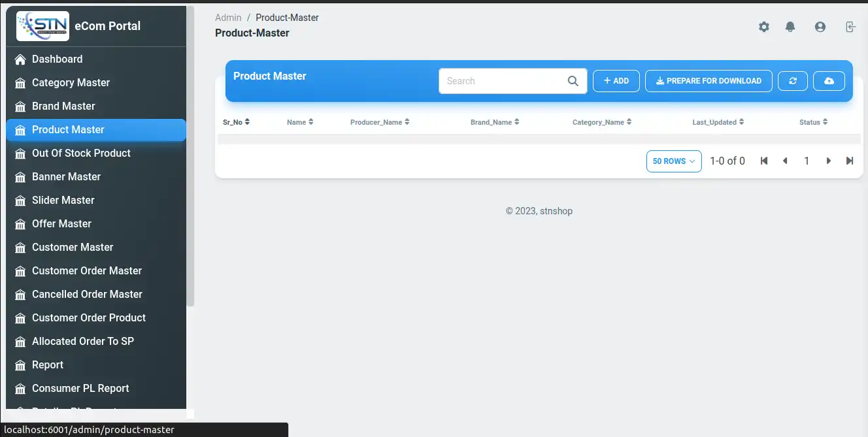Open Category Master in sidebar
868x437 pixels.
click(x=71, y=82)
